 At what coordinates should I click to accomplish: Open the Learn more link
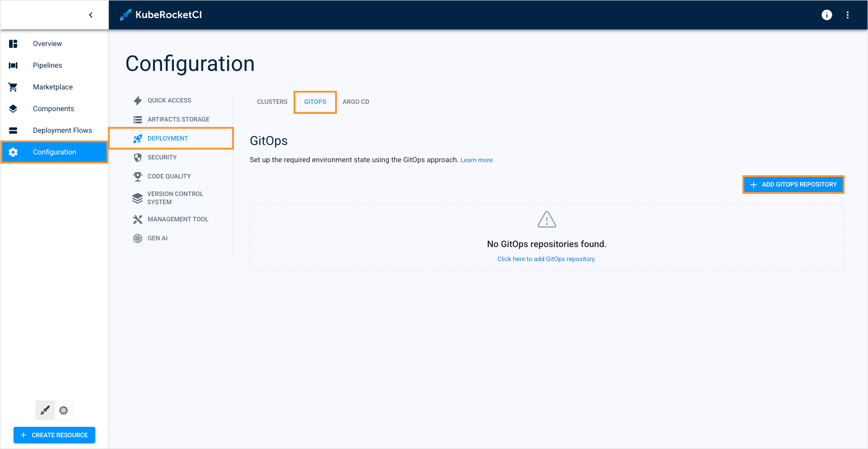point(477,160)
